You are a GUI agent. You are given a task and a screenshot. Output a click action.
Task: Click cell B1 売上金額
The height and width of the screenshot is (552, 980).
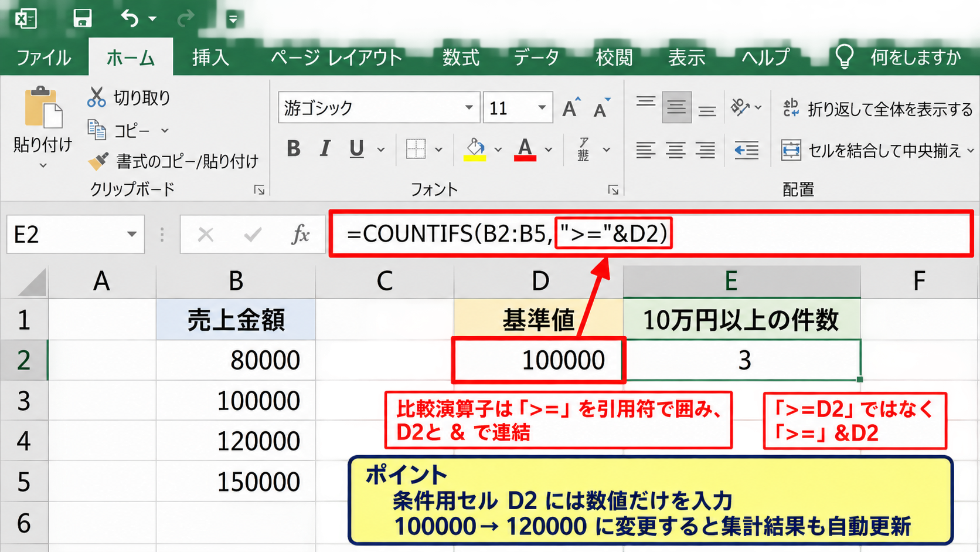click(236, 320)
